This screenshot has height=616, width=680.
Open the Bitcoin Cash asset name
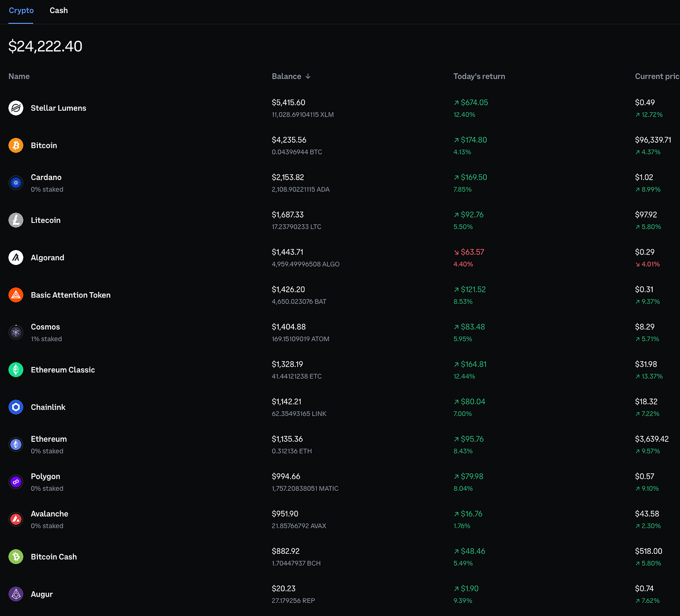pos(53,556)
